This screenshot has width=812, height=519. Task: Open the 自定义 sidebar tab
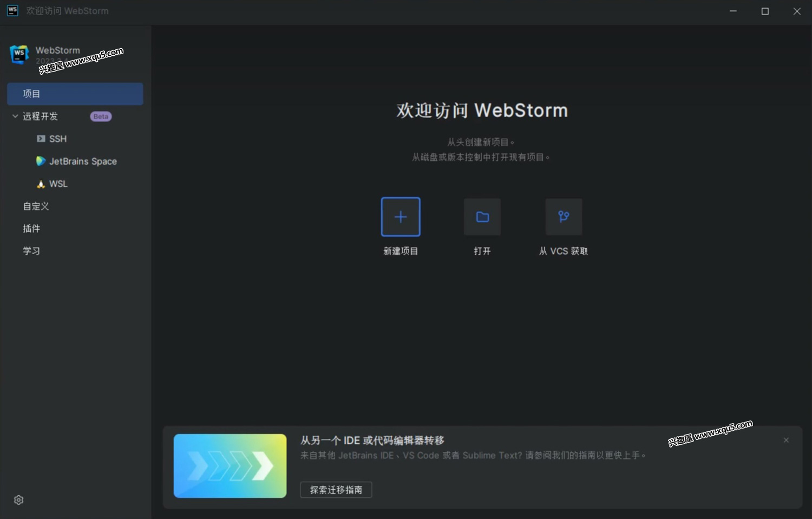[x=36, y=206]
